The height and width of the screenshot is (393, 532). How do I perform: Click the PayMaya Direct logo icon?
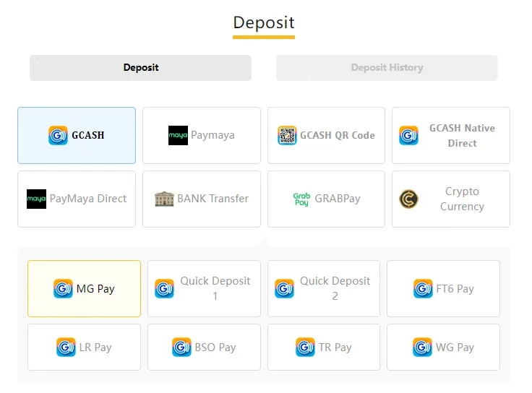36,199
